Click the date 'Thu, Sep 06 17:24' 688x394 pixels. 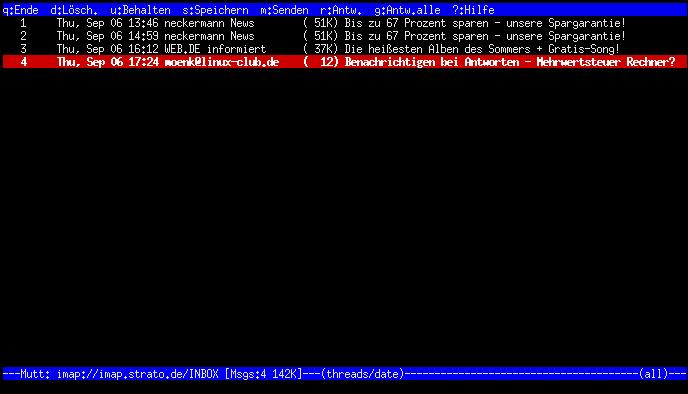108,62
